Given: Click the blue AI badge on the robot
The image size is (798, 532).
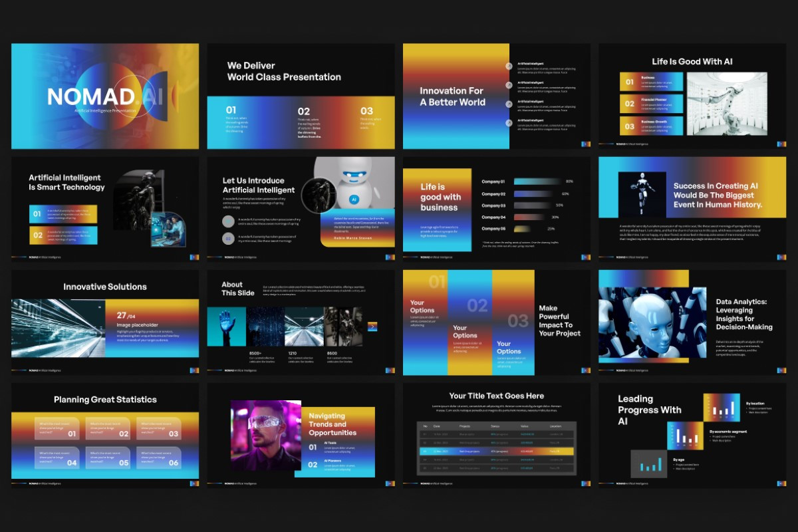Looking at the screenshot, I should (x=354, y=199).
